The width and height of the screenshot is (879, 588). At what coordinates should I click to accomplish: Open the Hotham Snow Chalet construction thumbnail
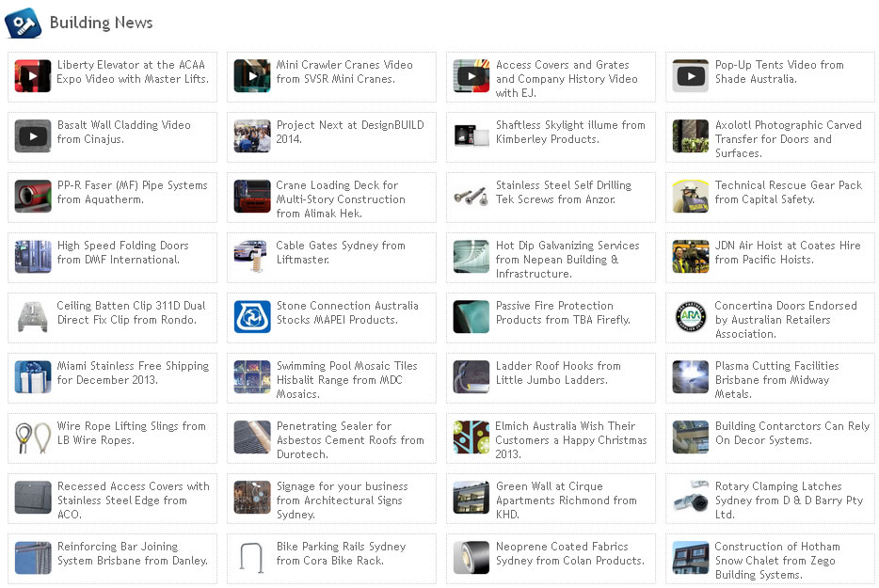point(691,558)
